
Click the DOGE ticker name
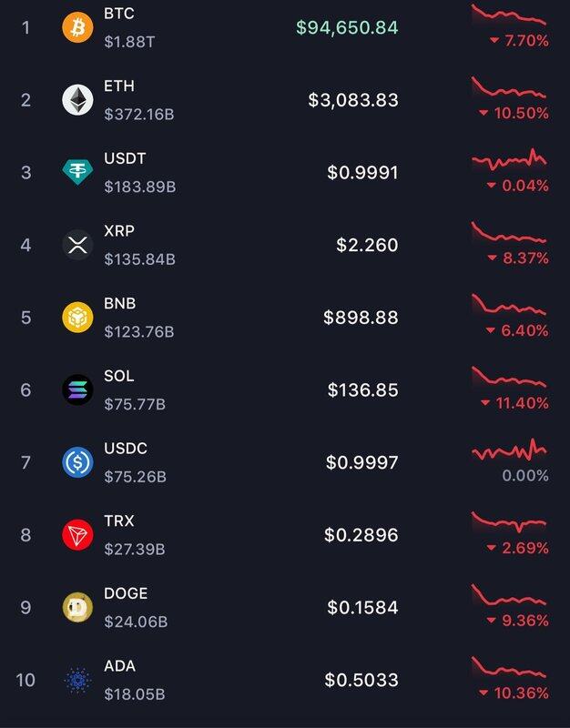pos(126,593)
